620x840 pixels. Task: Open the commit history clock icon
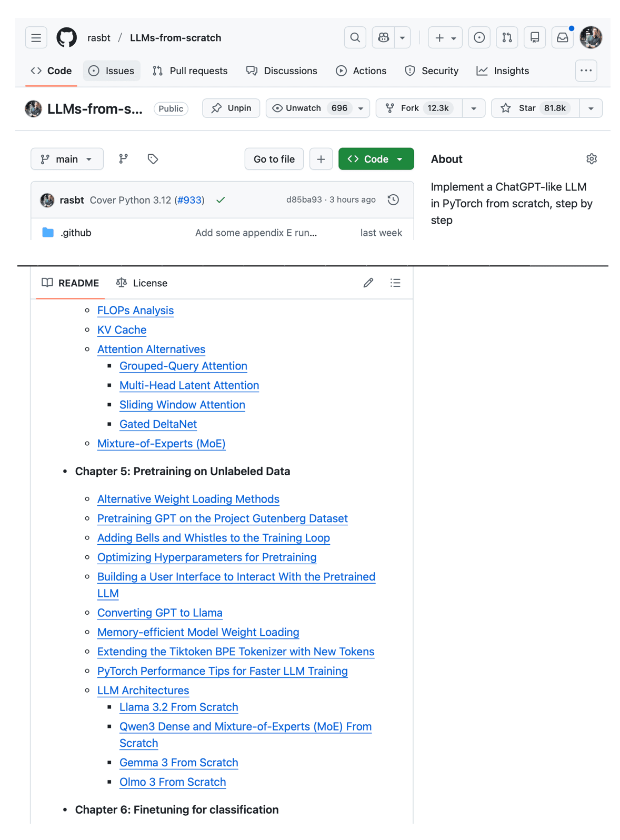point(393,200)
